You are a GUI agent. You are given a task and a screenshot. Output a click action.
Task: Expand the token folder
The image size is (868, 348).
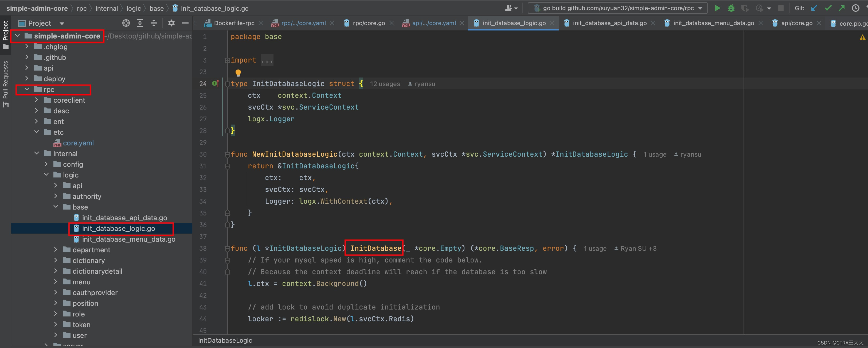pos(56,325)
